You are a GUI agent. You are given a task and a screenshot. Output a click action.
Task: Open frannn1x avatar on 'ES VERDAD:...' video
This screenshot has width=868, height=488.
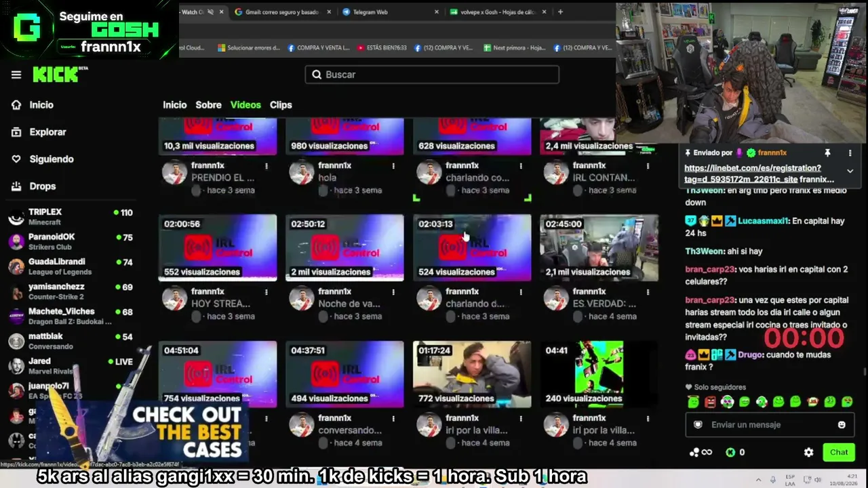[555, 299]
